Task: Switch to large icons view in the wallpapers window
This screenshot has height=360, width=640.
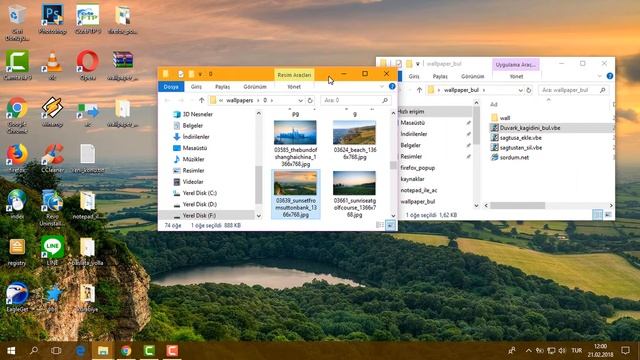Action: coord(391,225)
